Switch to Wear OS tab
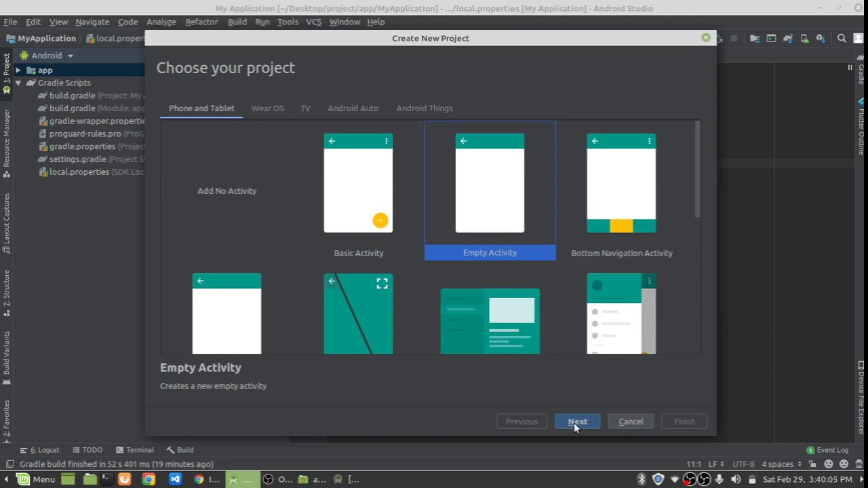868x488 pixels. point(267,108)
